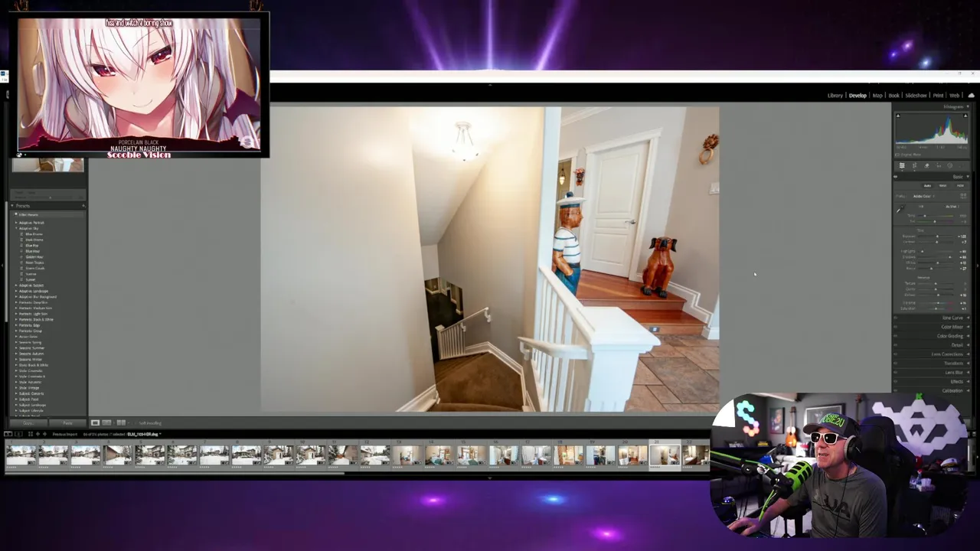Click the Copy settings button

point(28,423)
